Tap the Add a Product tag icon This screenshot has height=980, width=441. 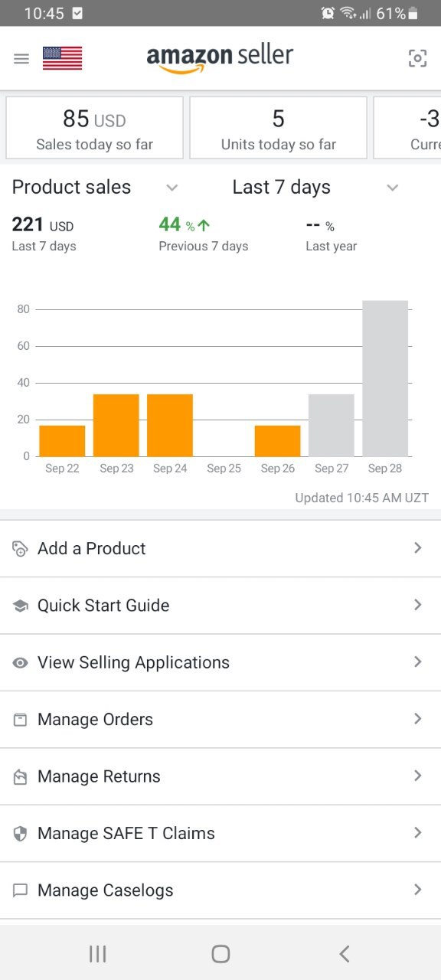pyautogui.click(x=21, y=548)
